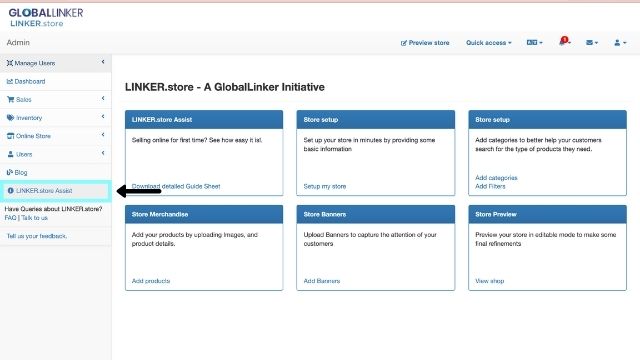Image resolution: width=640 pixels, height=360 pixels.
Task: Click the Users person icon
Action: tap(11, 154)
